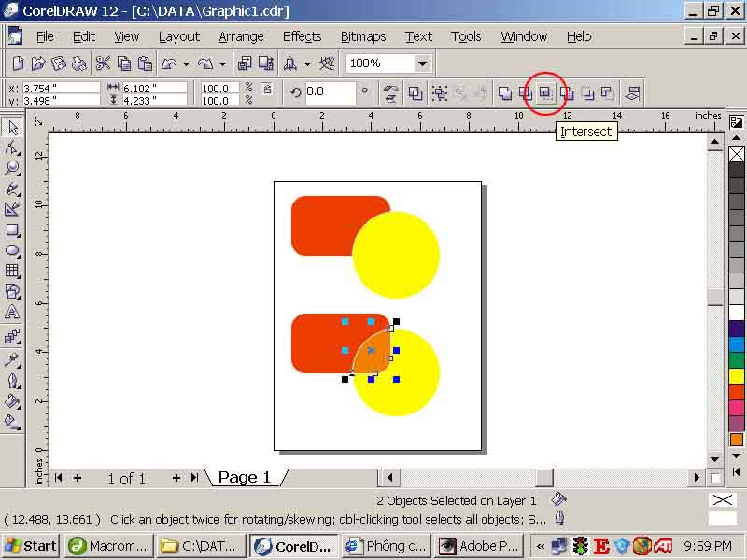Open the Outline tool flyout

pos(12,381)
